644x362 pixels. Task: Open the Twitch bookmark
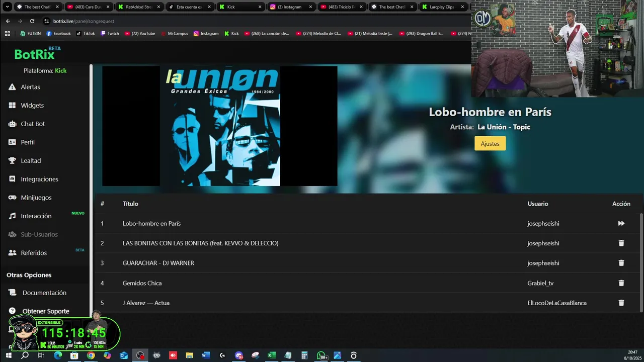(x=110, y=34)
